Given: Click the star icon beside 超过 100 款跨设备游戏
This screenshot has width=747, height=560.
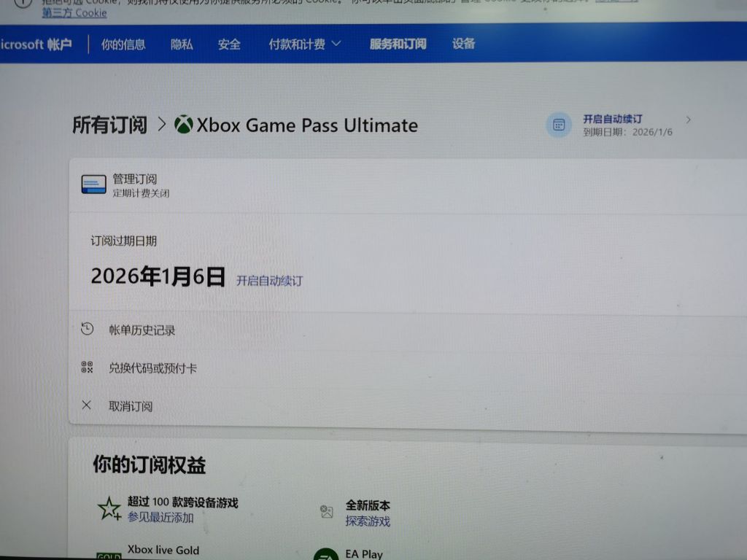Looking at the screenshot, I should (x=109, y=507).
